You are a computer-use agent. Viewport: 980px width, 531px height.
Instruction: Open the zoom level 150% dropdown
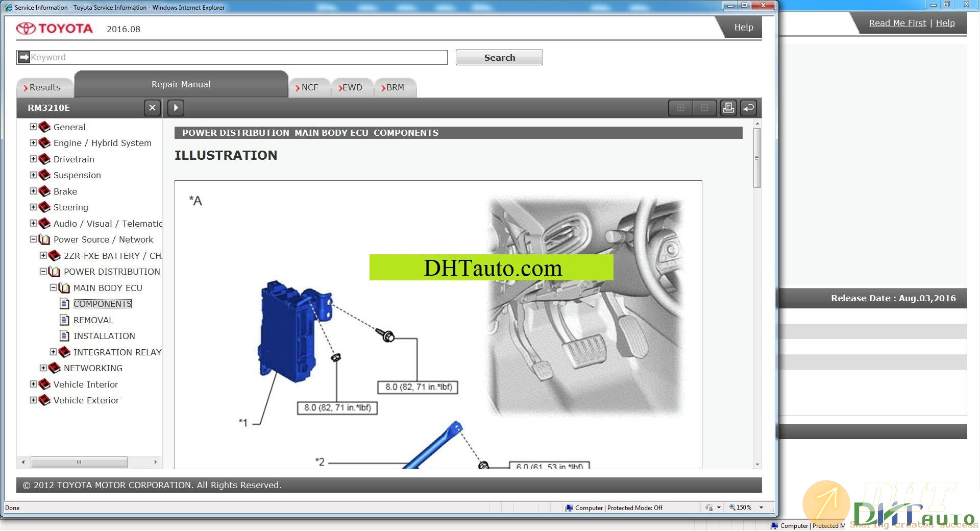(x=761, y=508)
